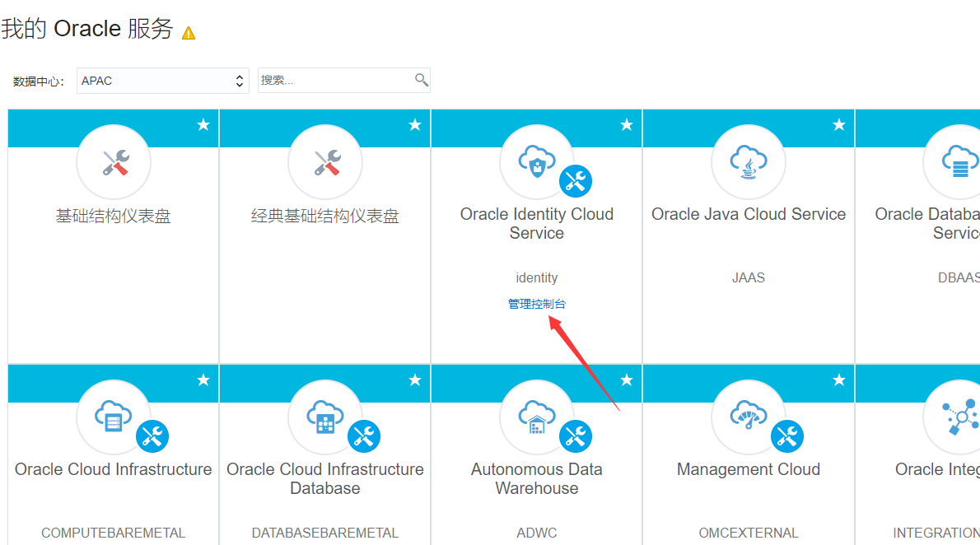Click the wrench badge on Autonomous Data Warehouse

tap(576, 436)
